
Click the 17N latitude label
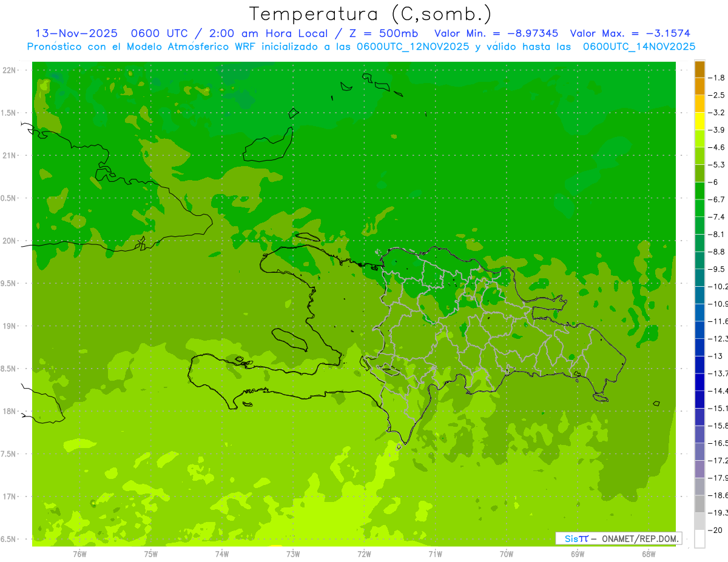(x=8, y=497)
